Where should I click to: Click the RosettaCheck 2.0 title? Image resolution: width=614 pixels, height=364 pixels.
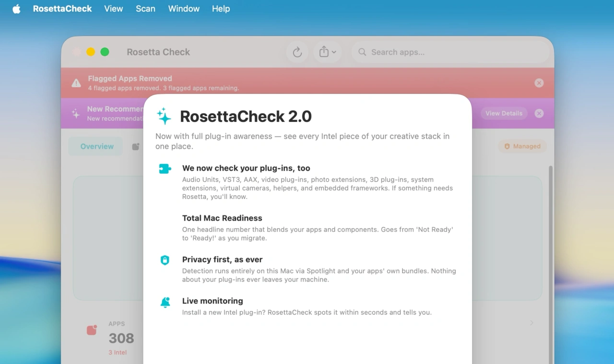click(x=246, y=117)
